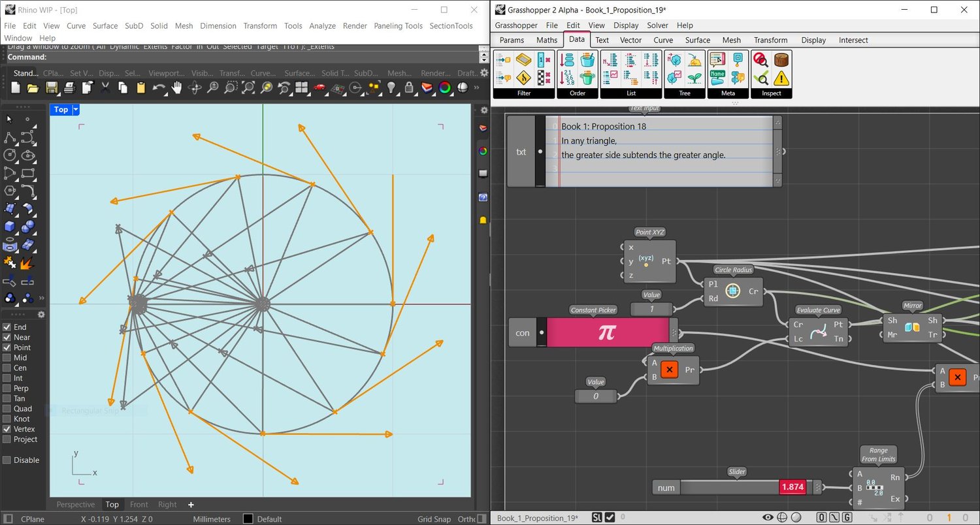Screen dimensions: 980x525
Task: Toggle the Point osnap checkbox
Action: click(x=7, y=347)
